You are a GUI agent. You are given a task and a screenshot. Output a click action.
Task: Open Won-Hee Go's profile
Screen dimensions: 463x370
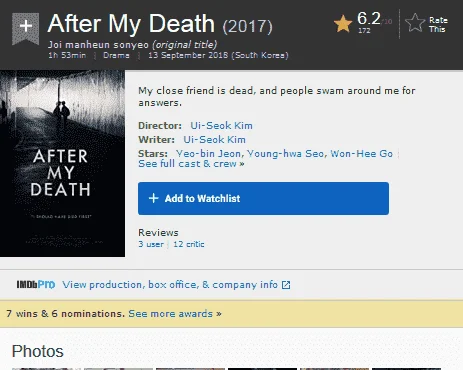coord(361,154)
